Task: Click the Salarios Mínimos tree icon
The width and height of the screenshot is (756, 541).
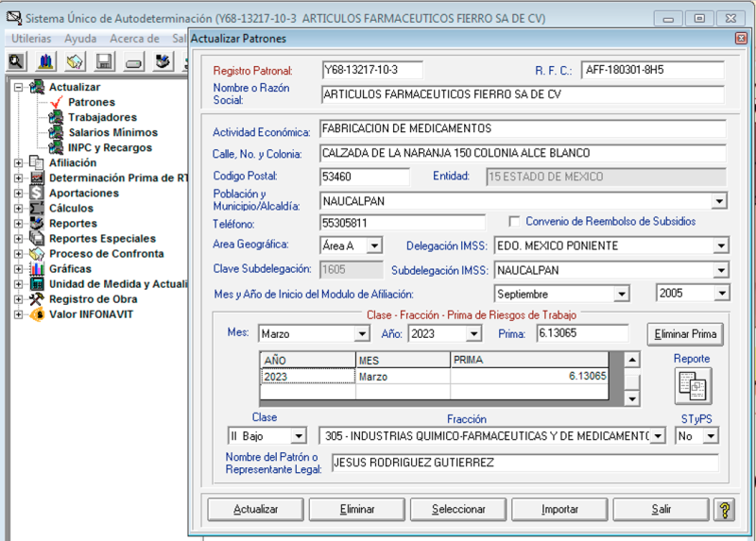Action: pos(57,132)
